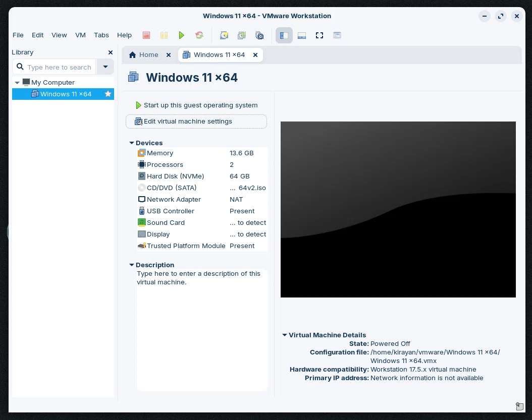Click the message log icon in status bar
Viewport: 532px width, 420px height.
[x=519, y=406]
